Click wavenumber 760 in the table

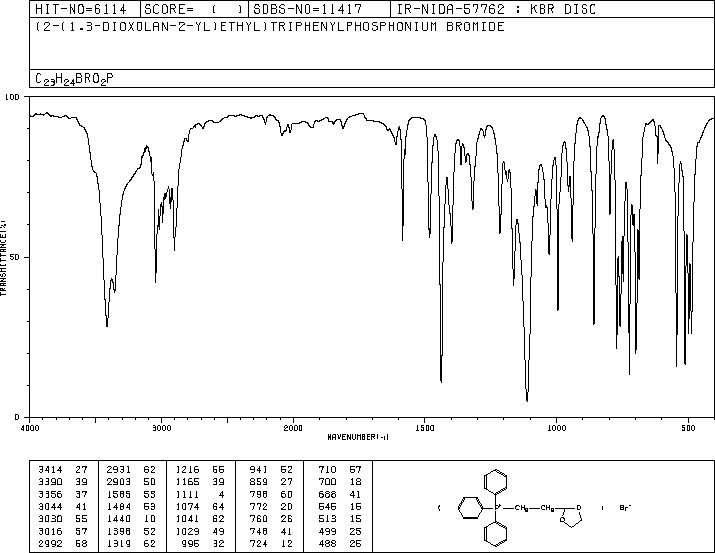point(259,519)
